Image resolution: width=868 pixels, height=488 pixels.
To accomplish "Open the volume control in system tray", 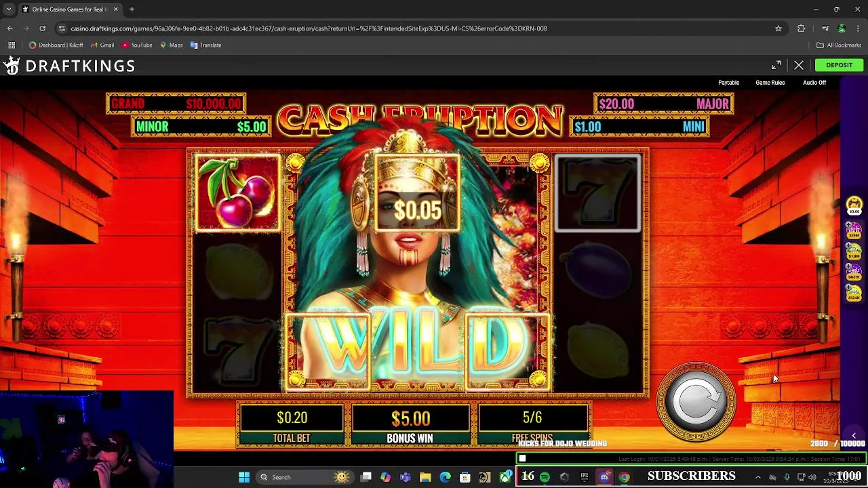I will 812,477.
